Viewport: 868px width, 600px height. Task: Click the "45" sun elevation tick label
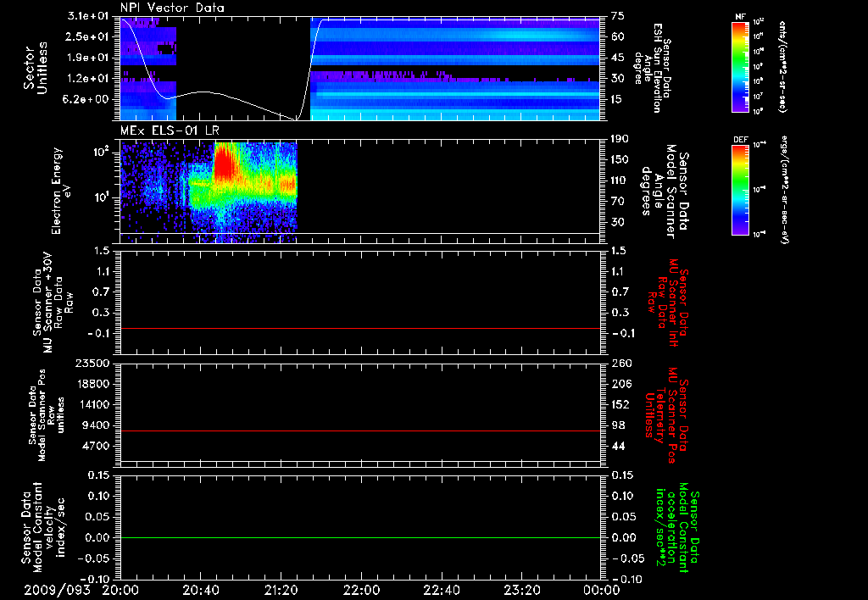617,58
